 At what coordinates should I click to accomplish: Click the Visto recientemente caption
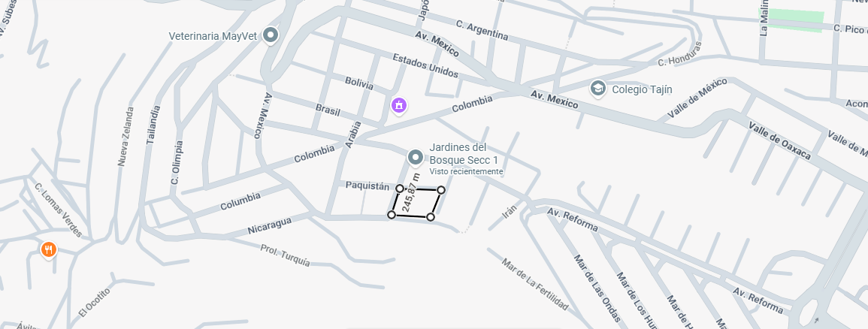coord(466,172)
